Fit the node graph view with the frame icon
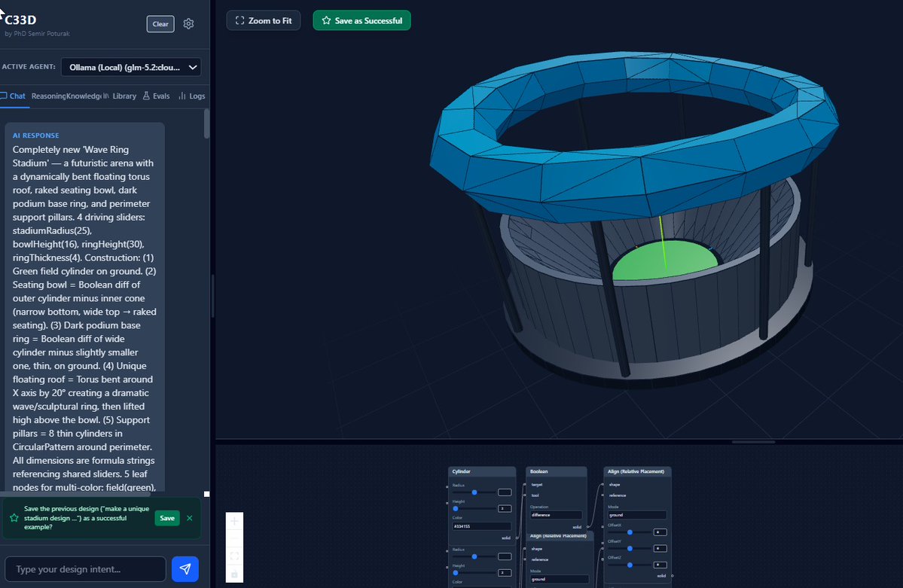Screen dimensions: 903x588 (234, 556)
